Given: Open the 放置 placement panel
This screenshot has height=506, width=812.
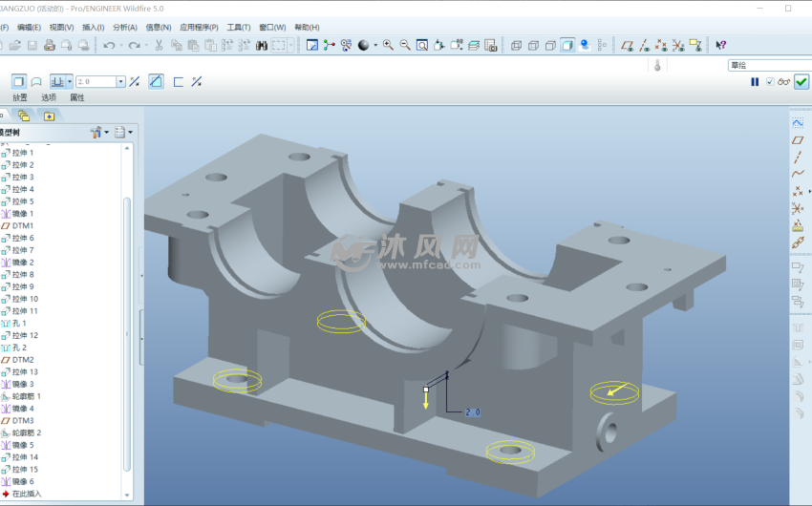Looking at the screenshot, I should [20, 97].
